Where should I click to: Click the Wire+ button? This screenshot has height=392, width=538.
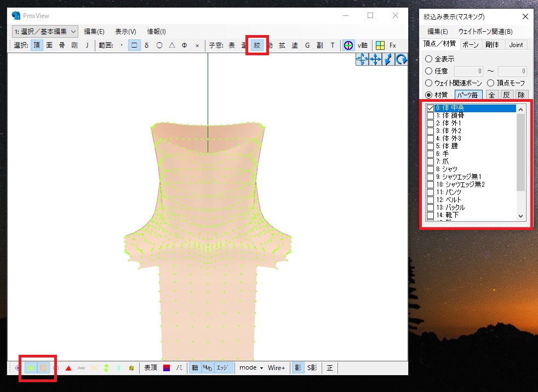tap(276, 368)
